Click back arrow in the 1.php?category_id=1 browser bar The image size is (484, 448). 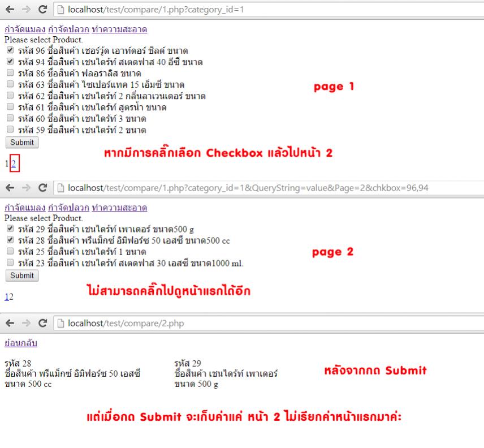(10, 9)
